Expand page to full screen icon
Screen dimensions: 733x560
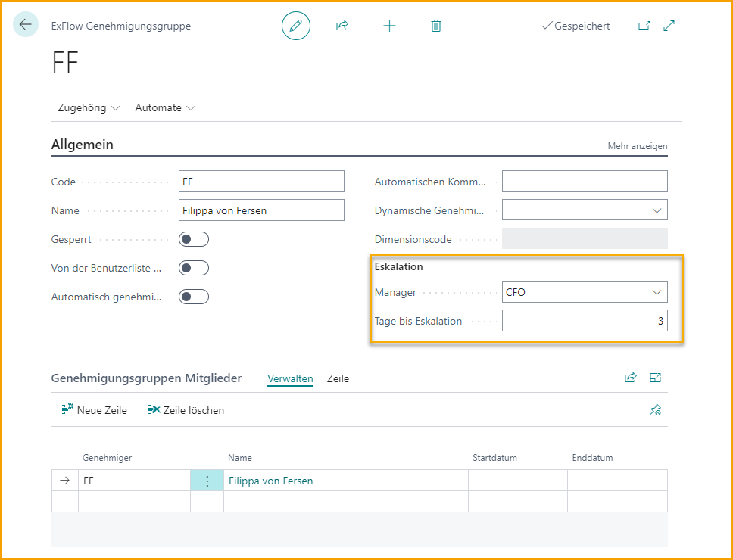[669, 26]
